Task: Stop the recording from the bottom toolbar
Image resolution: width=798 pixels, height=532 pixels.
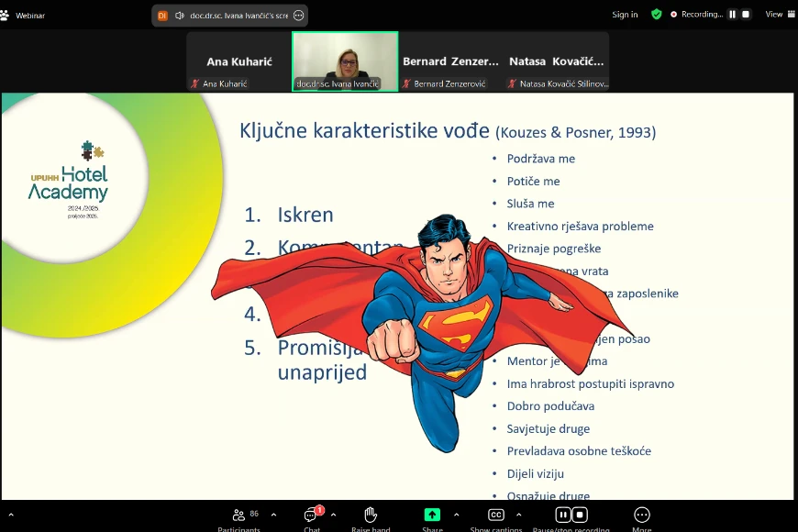Action: (x=581, y=515)
